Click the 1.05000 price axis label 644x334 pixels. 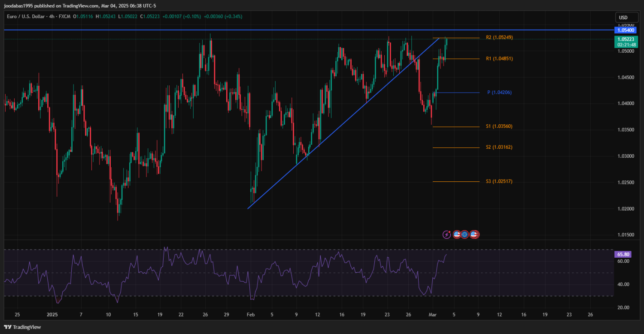tap(625, 51)
